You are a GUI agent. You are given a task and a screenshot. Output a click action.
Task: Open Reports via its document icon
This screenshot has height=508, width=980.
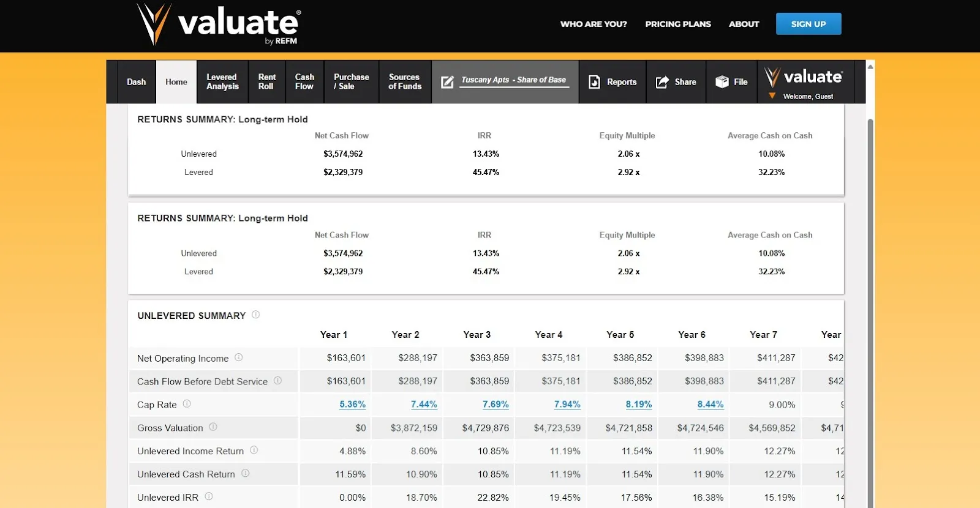[594, 82]
